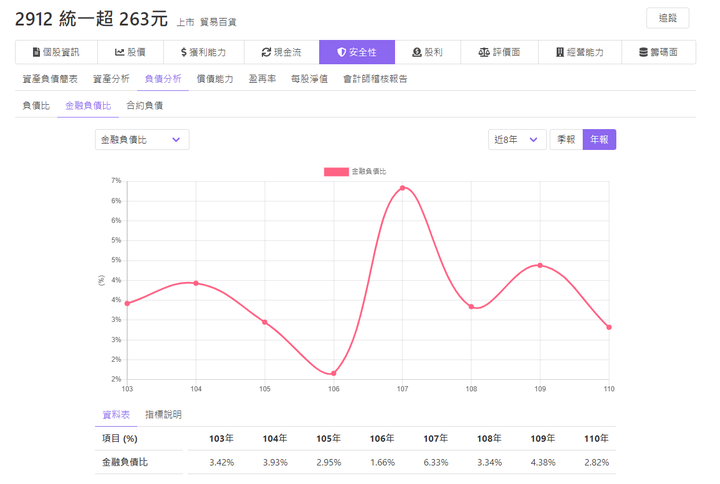This screenshot has height=484, width=720.
Task: Open the 經營能力 tab
Action: 580,52
